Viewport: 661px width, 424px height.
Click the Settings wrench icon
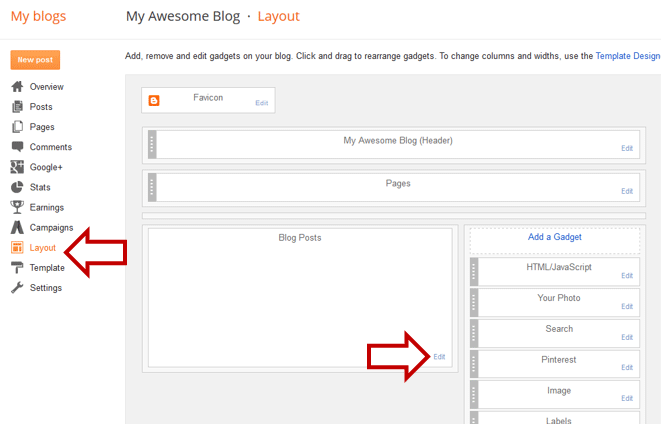click(17, 287)
